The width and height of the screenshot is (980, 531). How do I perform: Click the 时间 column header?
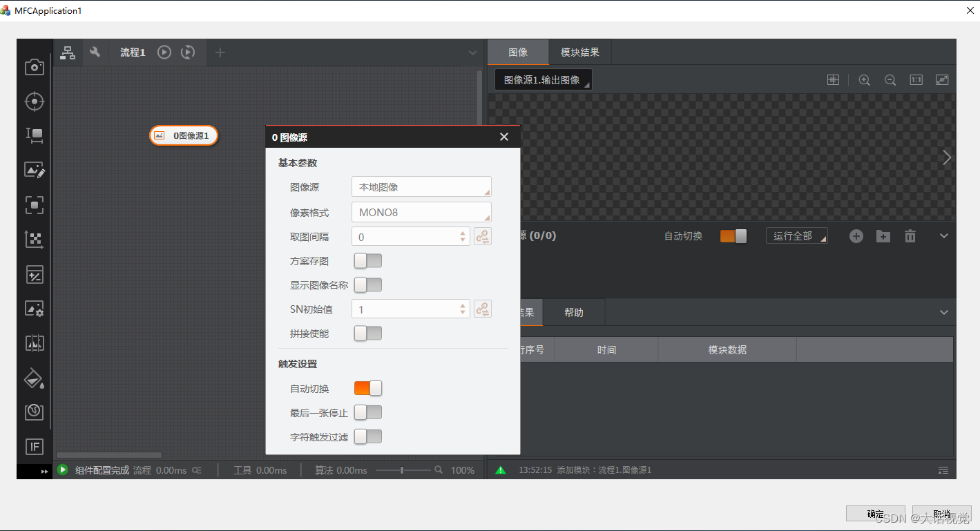[606, 350]
